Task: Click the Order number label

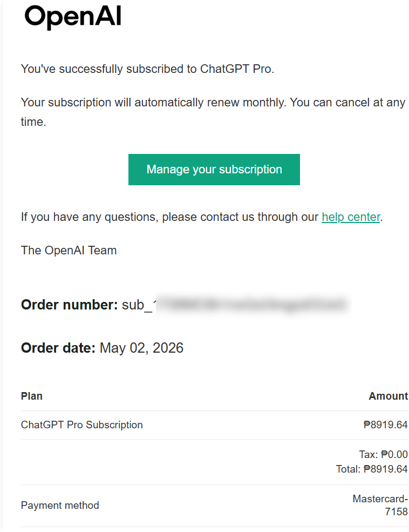Action: point(70,305)
